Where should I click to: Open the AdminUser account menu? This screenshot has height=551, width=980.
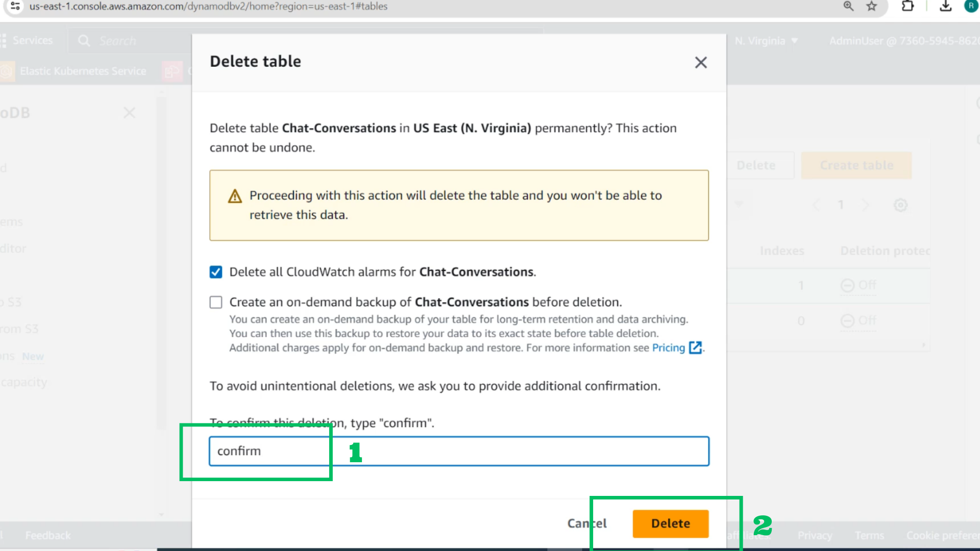tap(904, 41)
